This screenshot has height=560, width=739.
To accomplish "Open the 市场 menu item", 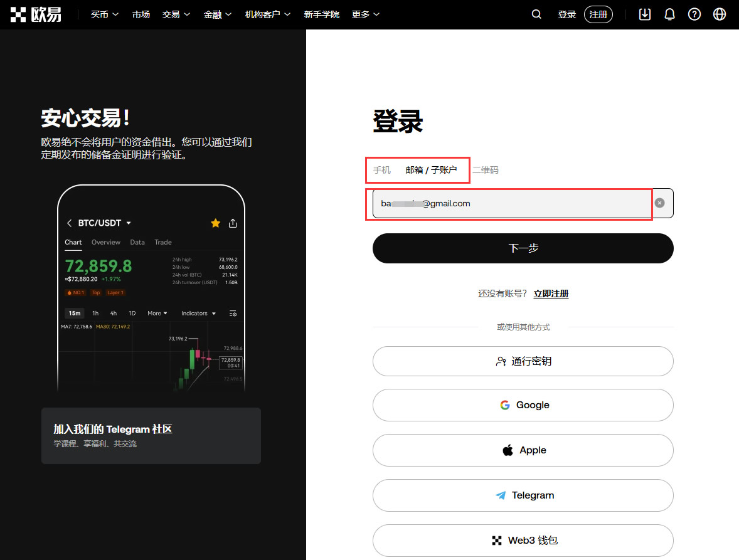I will pos(141,14).
